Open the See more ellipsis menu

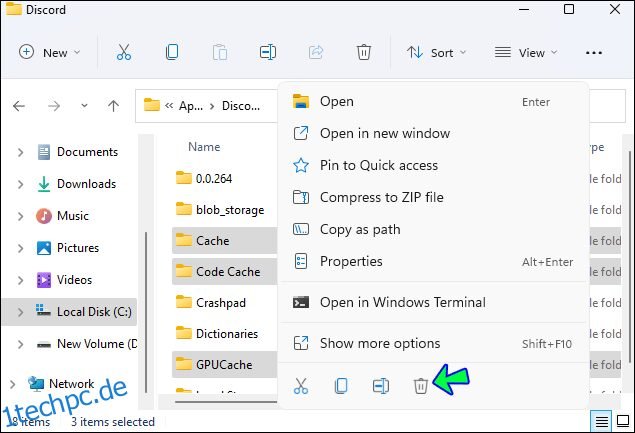594,53
